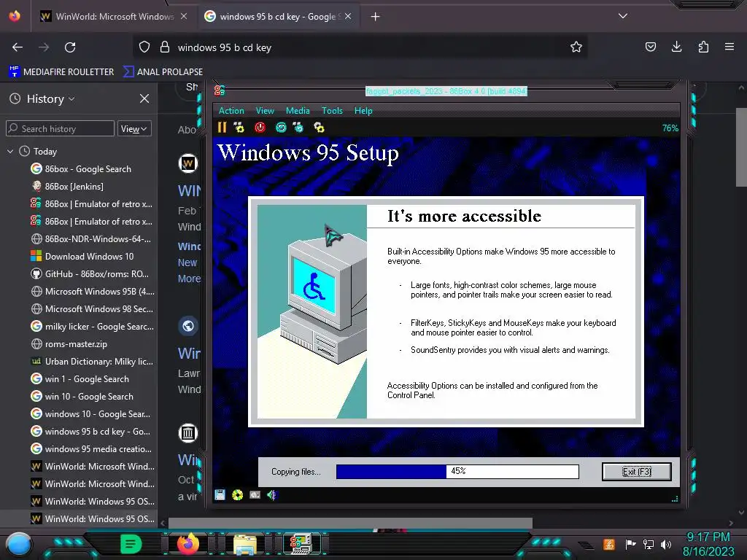Click the 86Box taskbar icon

[301, 544]
